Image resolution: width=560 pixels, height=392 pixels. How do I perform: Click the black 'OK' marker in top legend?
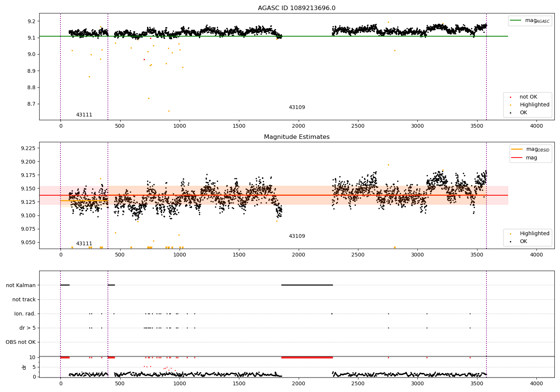click(x=510, y=113)
